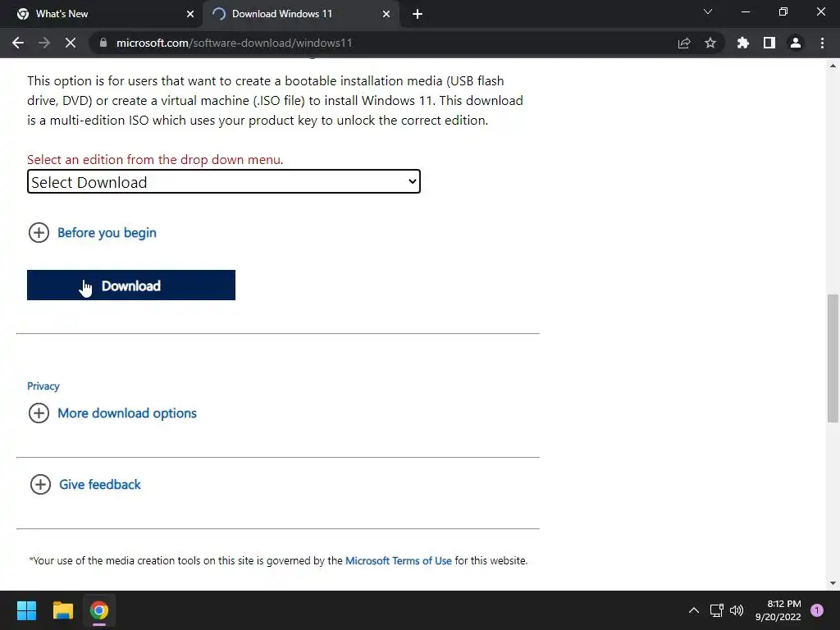
Task: Open the clock showing 8:12 PM
Action: [778, 610]
